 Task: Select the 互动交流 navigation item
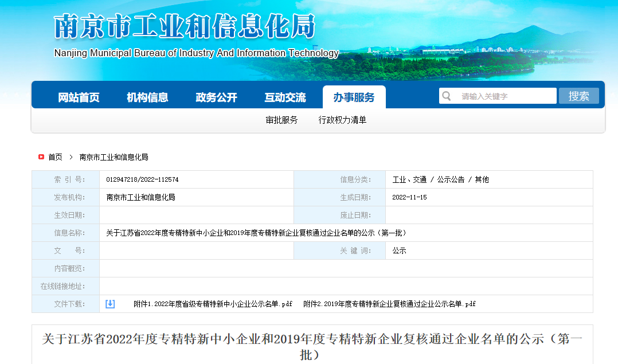(285, 97)
